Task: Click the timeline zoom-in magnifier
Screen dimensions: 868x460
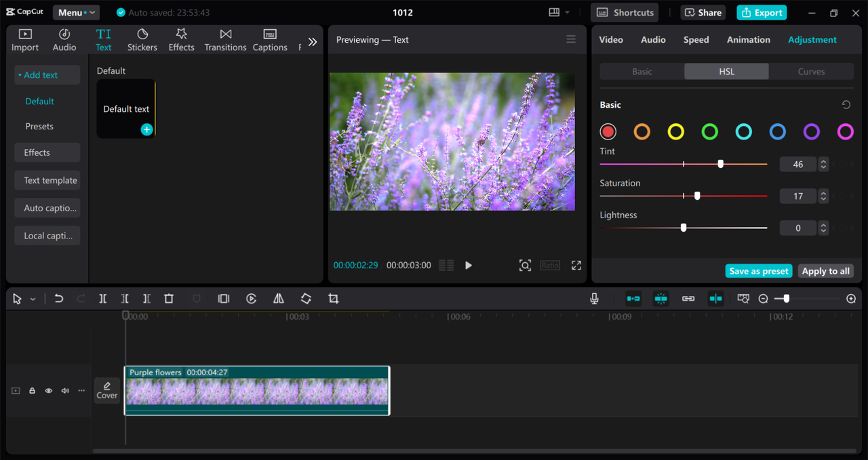Action: (851, 299)
